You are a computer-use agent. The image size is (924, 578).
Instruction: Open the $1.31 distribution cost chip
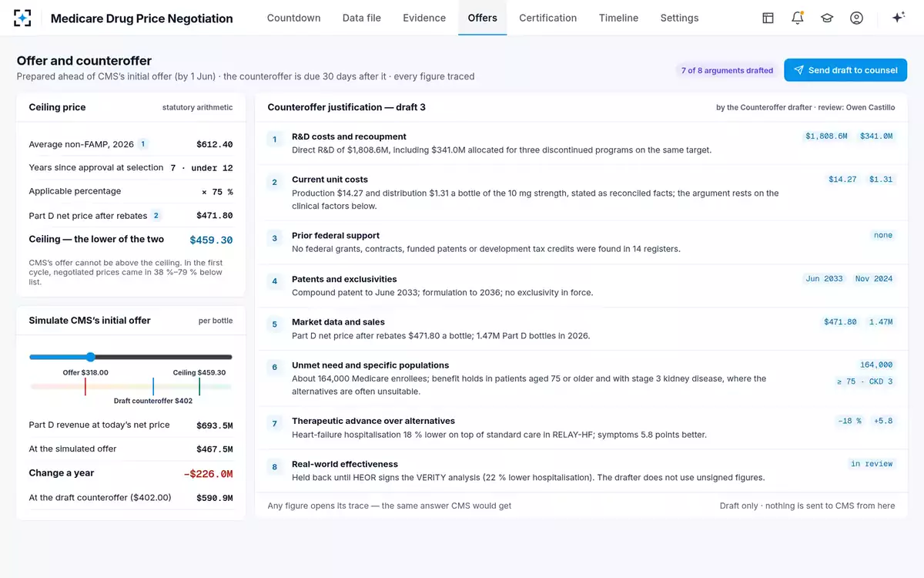881,180
